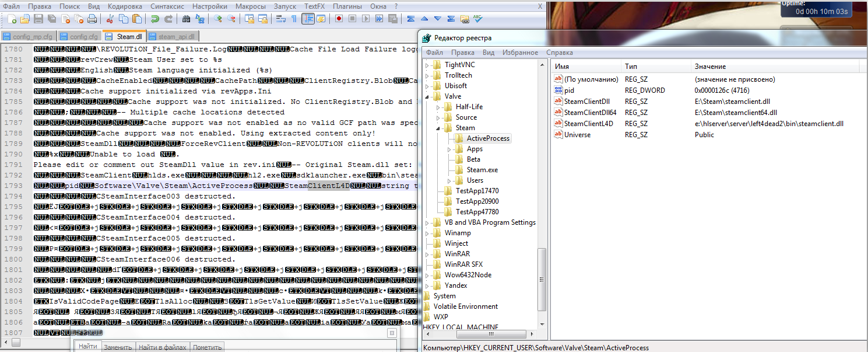
Task: Click the Имя column header
Action: (585, 67)
